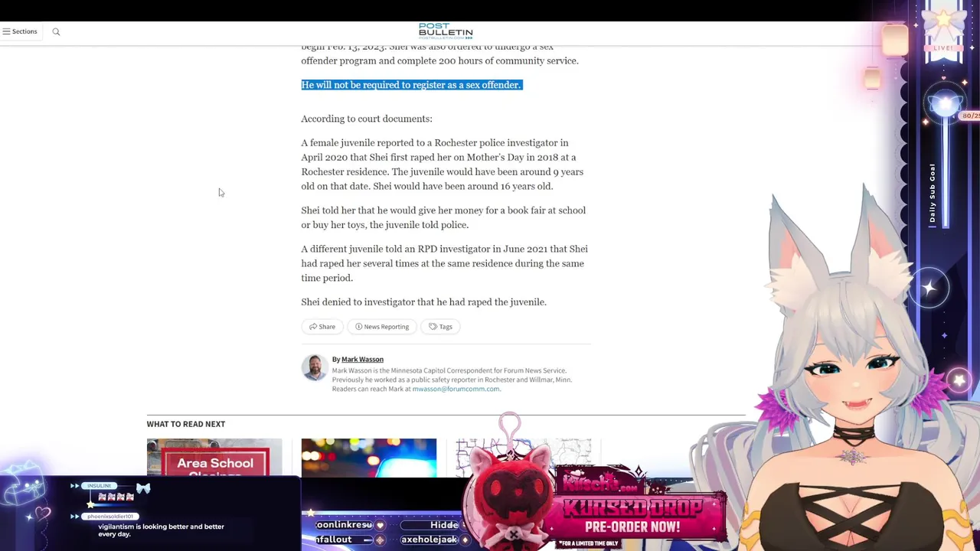The image size is (980, 551).
Task: Click the 'Shei denied to investigator' paragraph
Action: point(423,302)
